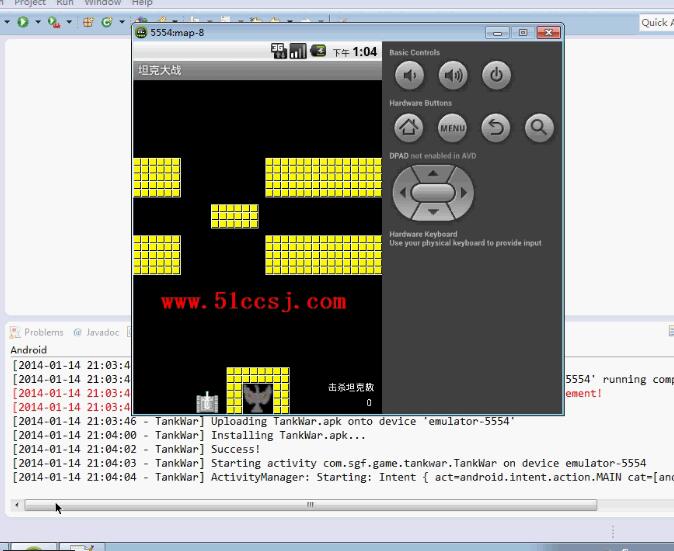Click the console scrollbar left arrow
The height and width of the screenshot is (551, 674).
click(17, 505)
